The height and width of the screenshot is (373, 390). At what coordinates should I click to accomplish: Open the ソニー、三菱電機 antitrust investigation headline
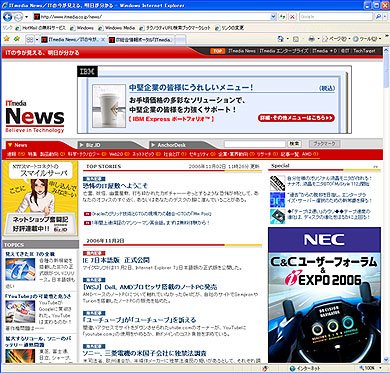(x=145, y=353)
